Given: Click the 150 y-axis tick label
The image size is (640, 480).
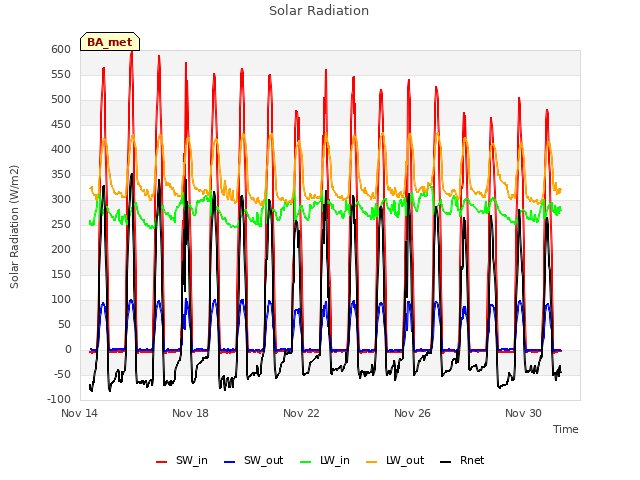Looking at the screenshot, I should pos(61,275).
